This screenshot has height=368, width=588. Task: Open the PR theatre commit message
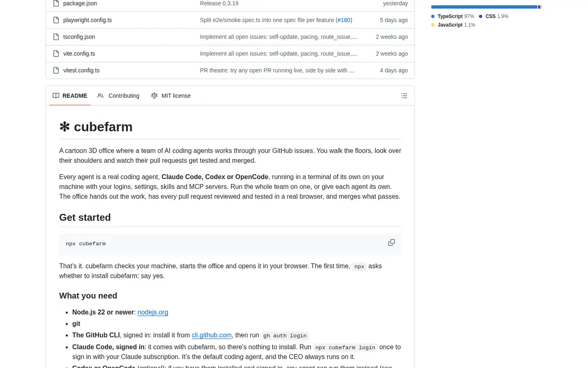pos(277,70)
